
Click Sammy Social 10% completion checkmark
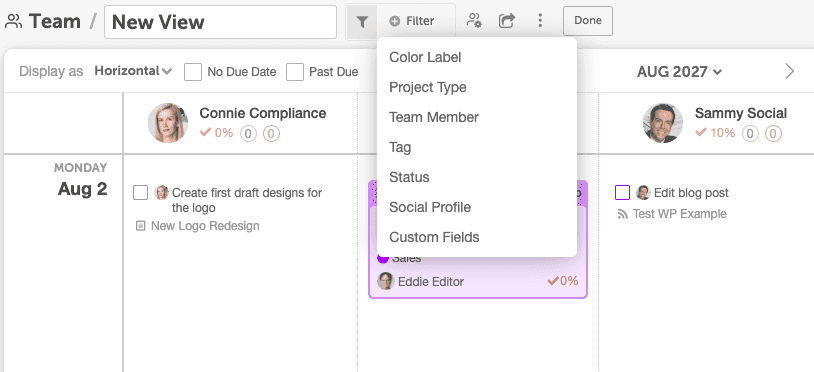pyautogui.click(x=701, y=133)
